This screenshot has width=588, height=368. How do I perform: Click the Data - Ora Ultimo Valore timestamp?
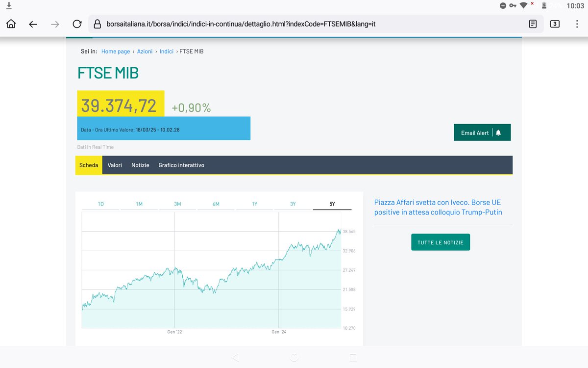point(130,130)
